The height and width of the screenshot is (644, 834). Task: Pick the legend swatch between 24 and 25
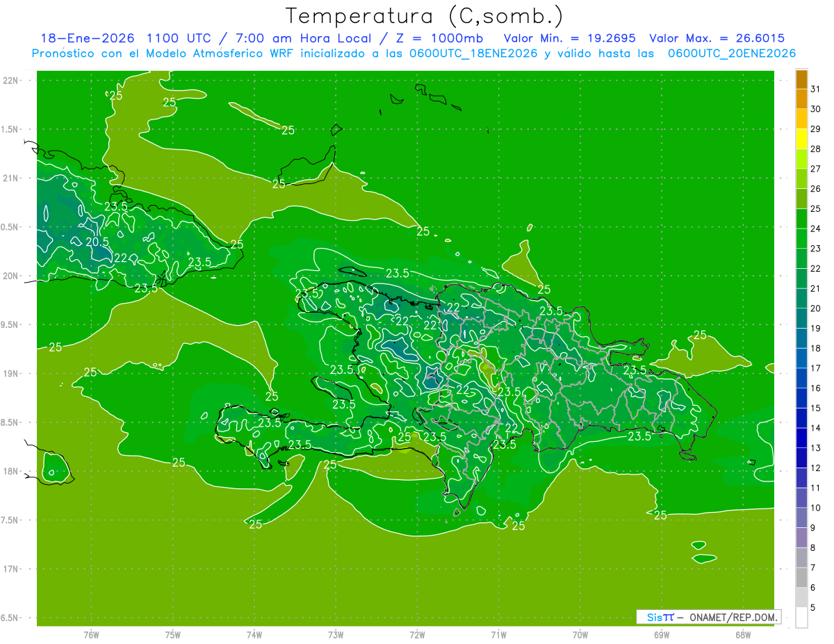pos(801,219)
